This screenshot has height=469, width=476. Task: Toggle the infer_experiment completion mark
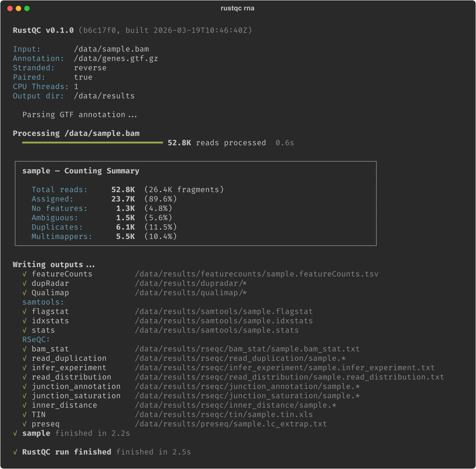click(x=24, y=368)
